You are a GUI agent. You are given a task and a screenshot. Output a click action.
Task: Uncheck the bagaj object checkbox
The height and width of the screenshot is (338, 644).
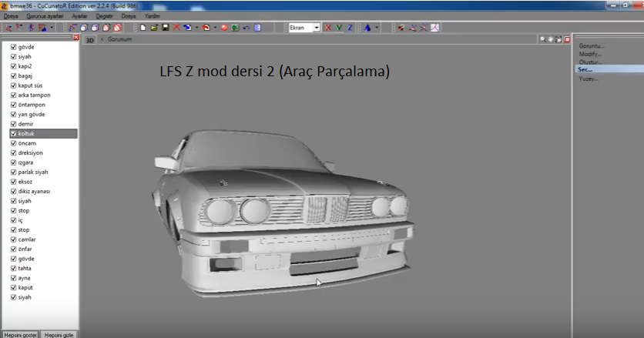tap(14, 75)
